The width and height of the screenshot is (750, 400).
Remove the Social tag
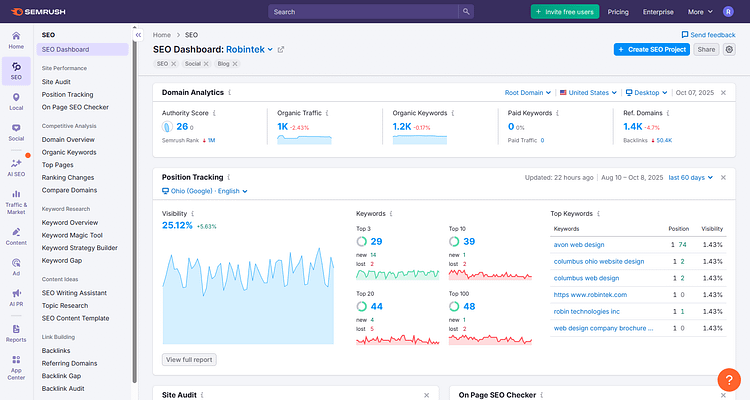click(x=205, y=64)
